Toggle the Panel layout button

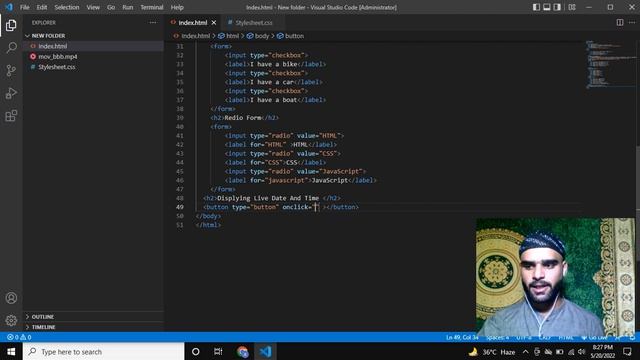[547, 7]
